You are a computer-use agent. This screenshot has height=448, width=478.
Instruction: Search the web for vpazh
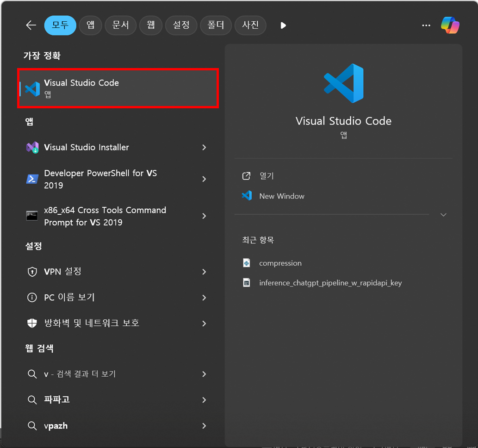(56, 426)
